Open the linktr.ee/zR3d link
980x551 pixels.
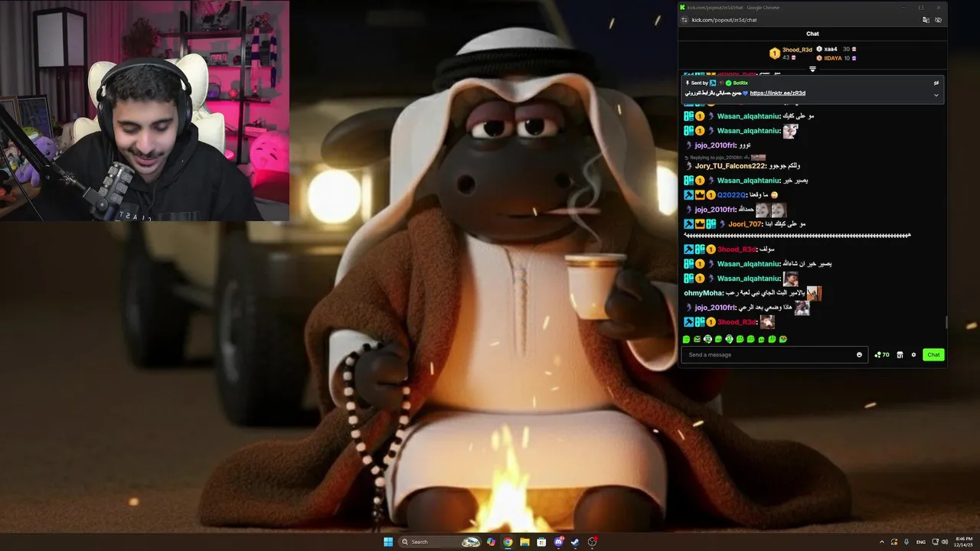coord(777,93)
